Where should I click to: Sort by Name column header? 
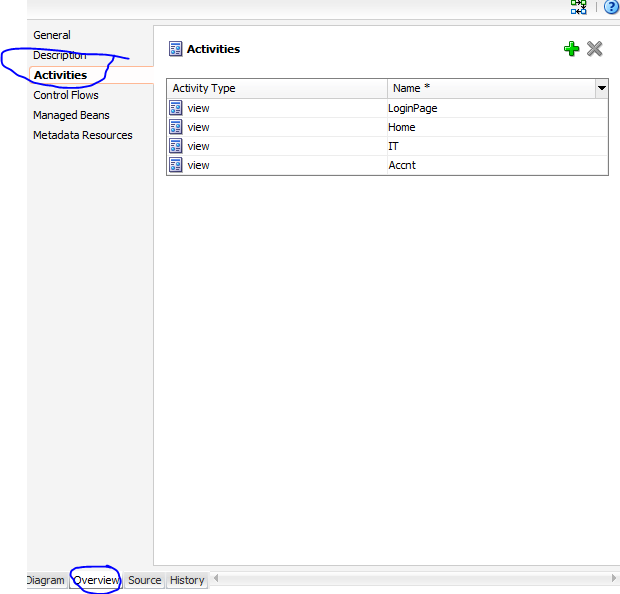point(491,88)
